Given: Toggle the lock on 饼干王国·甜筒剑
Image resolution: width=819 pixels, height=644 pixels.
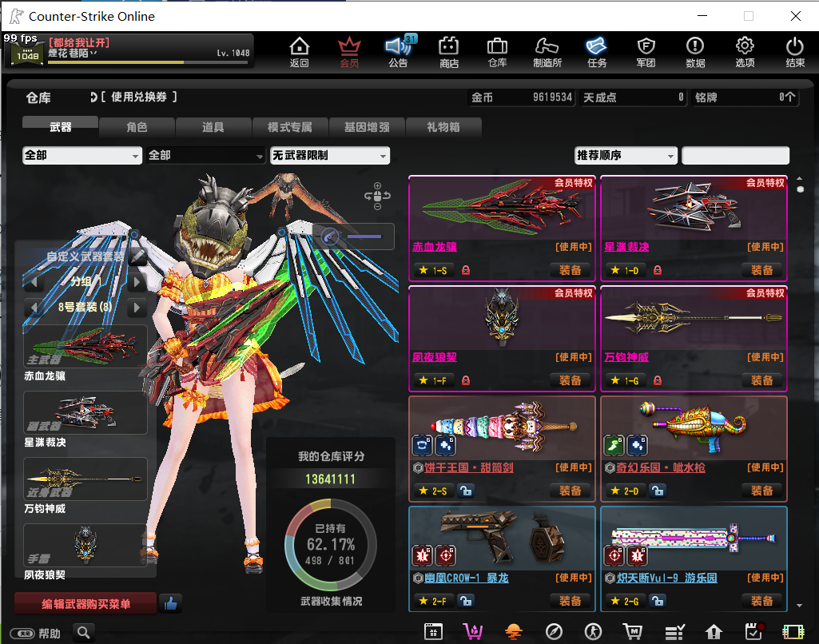Looking at the screenshot, I should pyautogui.click(x=465, y=491).
